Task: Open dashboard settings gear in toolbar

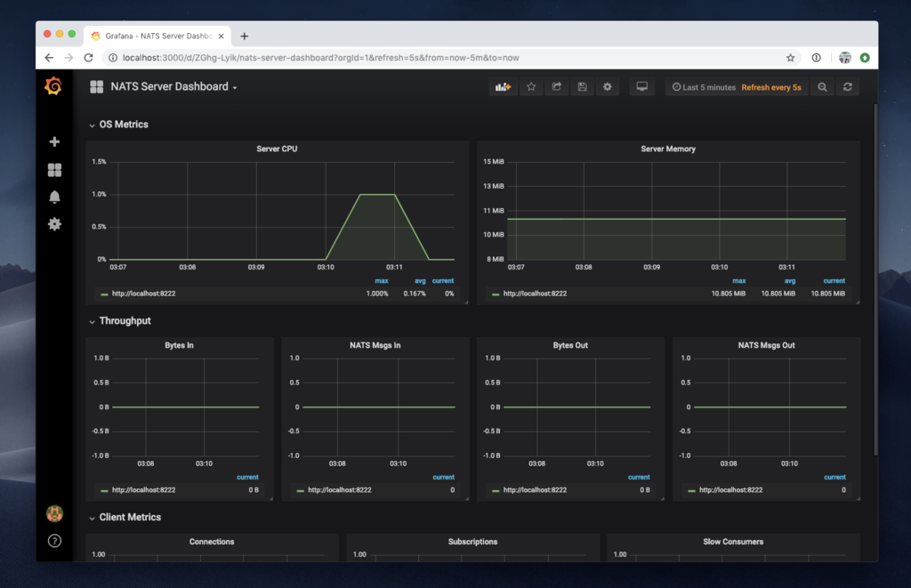Action: point(607,87)
